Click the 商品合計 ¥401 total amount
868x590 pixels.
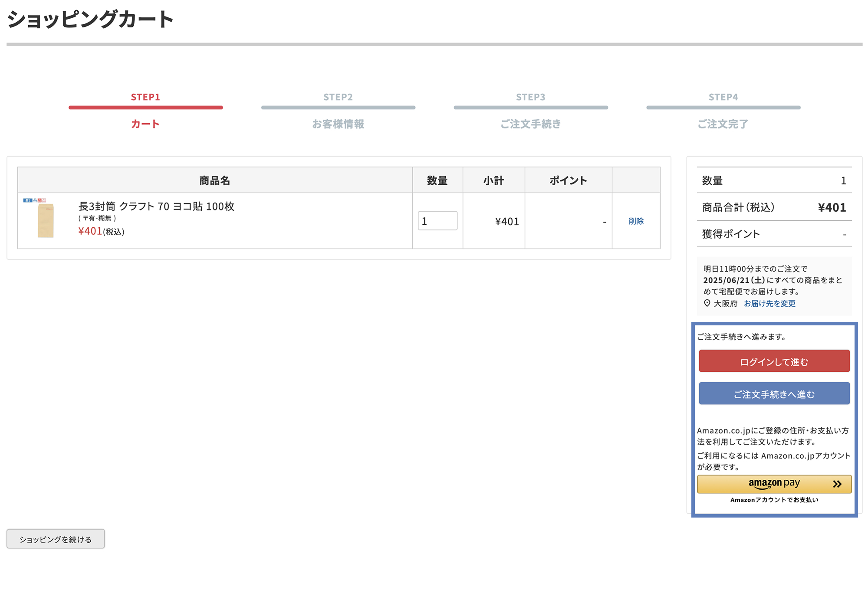point(832,207)
